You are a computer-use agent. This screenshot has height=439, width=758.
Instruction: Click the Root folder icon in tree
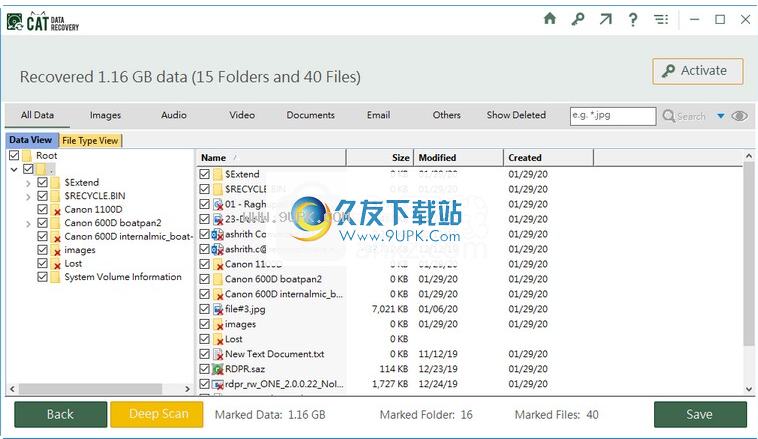(27, 156)
